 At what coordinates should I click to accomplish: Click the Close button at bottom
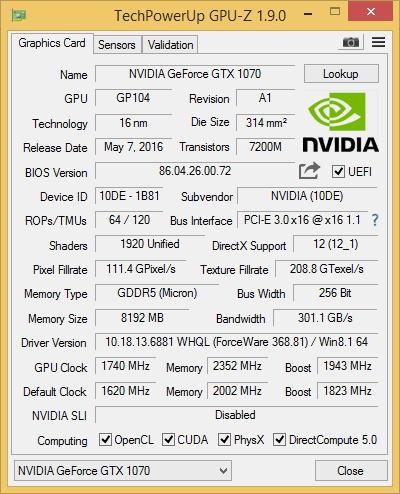click(x=351, y=471)
